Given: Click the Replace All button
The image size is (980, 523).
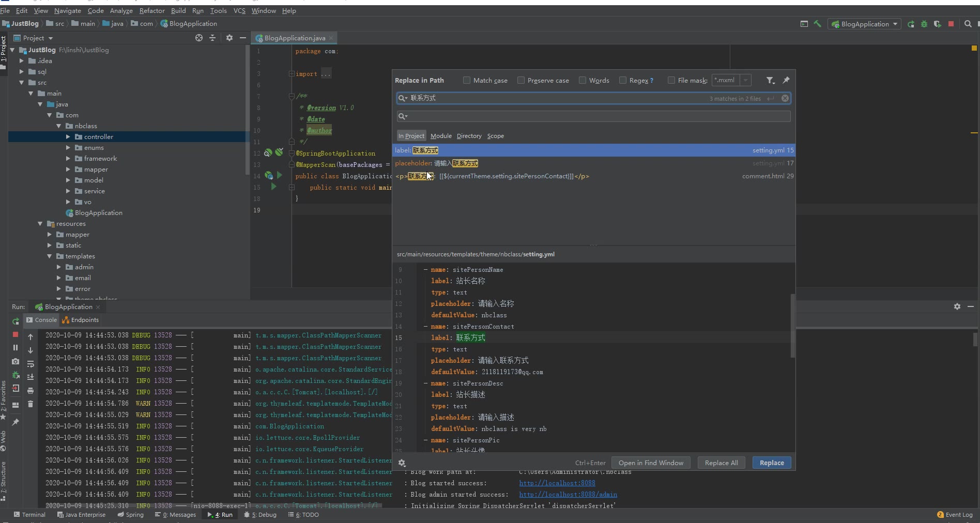Looking at the screenshot, I should (x=721, y=463).
